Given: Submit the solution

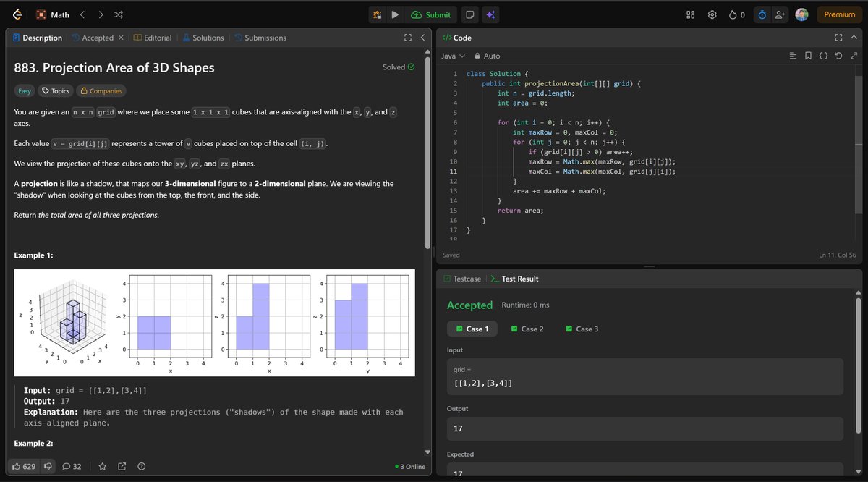Looking at the screenshot, I should [431, 14].
